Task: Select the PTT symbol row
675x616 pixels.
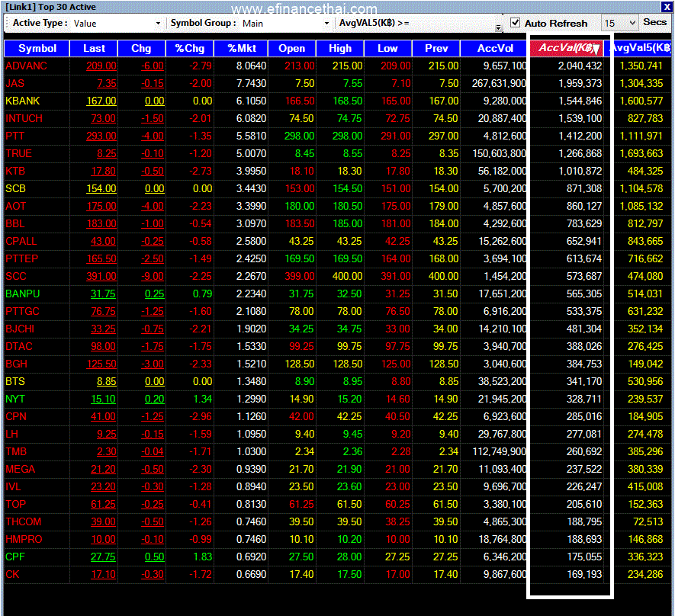Action: click(15, 136)
